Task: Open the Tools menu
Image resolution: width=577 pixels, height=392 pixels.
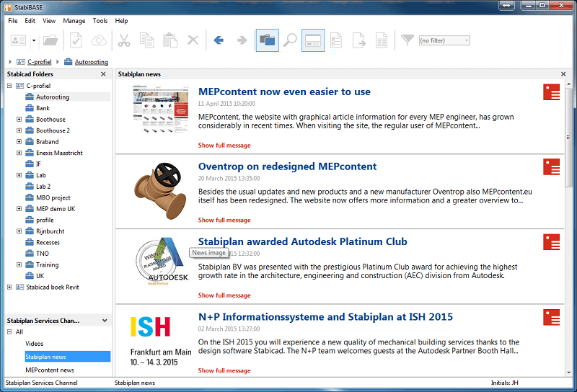Action: click(100, 21)
